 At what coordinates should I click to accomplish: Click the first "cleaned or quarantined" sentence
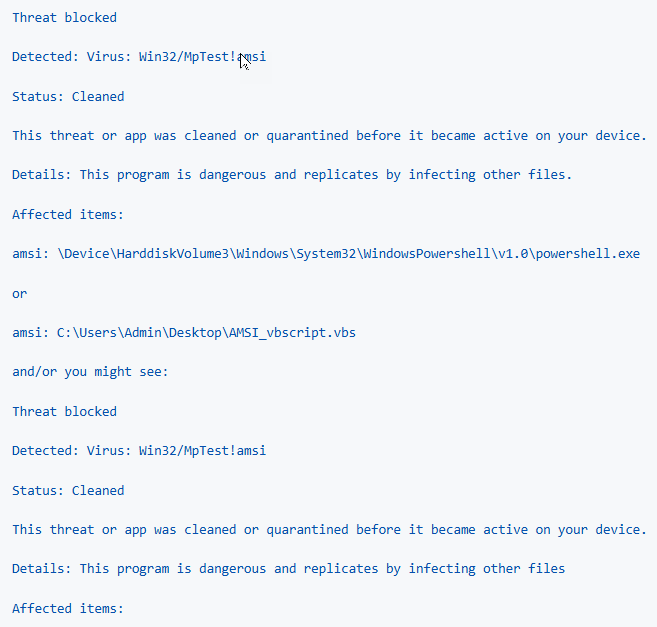pyautogui.click(x=329, y=136)
